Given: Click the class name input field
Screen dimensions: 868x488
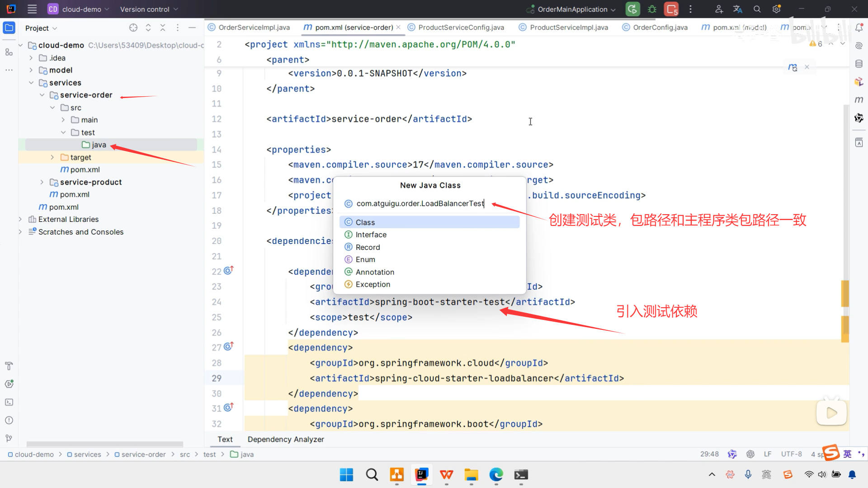Looking at the screenshot, I should pos(420,204).
